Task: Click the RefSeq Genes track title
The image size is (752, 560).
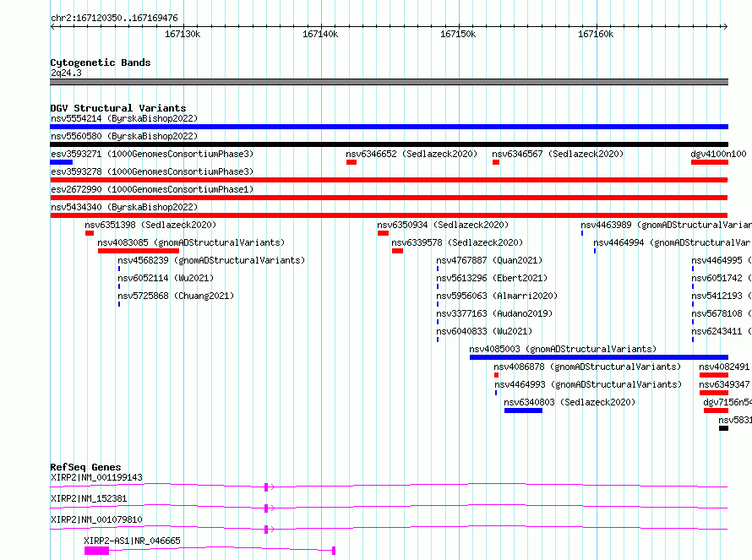Action: pos(85,467)
